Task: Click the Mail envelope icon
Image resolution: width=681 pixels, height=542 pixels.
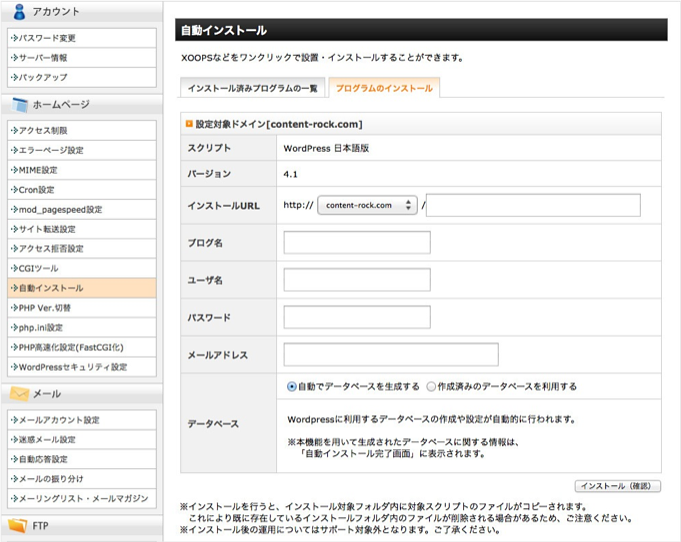Action: pos(19,393)
